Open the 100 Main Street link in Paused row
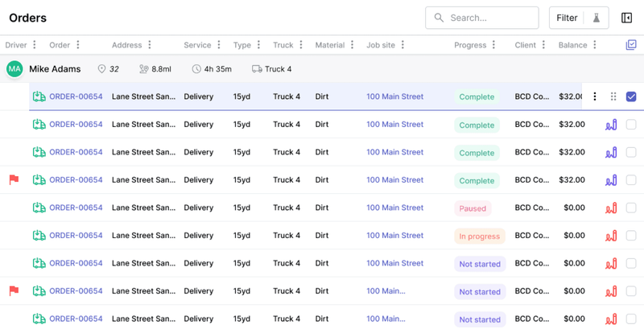Image resolution: width=644 pixels, height=329 pixels. tap(394, 208)
